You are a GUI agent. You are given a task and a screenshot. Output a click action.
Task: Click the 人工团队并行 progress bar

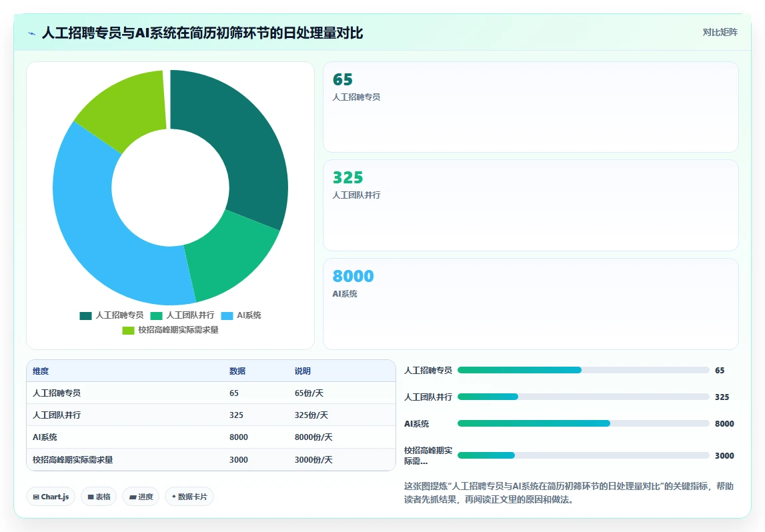tap(583, 397)
